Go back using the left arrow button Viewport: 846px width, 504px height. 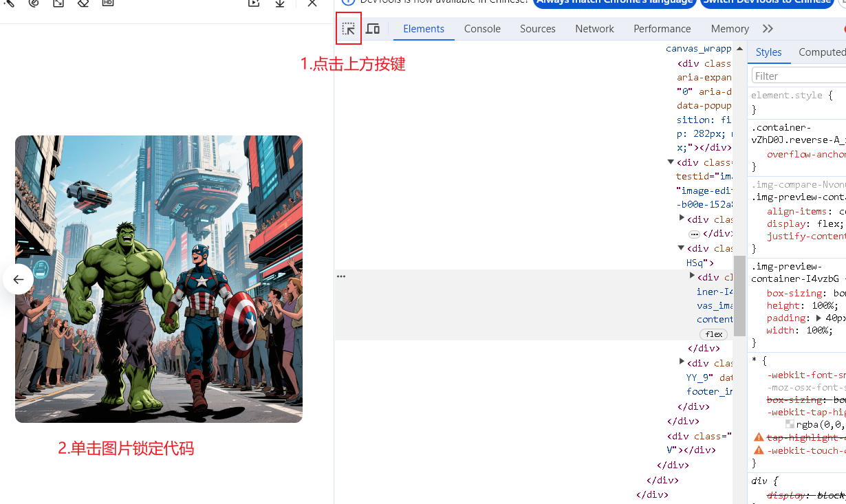click(x=19, y=279)
